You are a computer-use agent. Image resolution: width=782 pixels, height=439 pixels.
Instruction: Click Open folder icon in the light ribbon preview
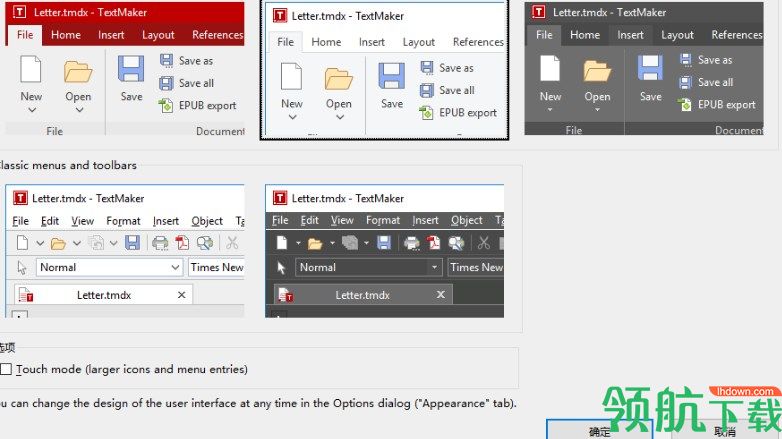[x=339, y=79]
